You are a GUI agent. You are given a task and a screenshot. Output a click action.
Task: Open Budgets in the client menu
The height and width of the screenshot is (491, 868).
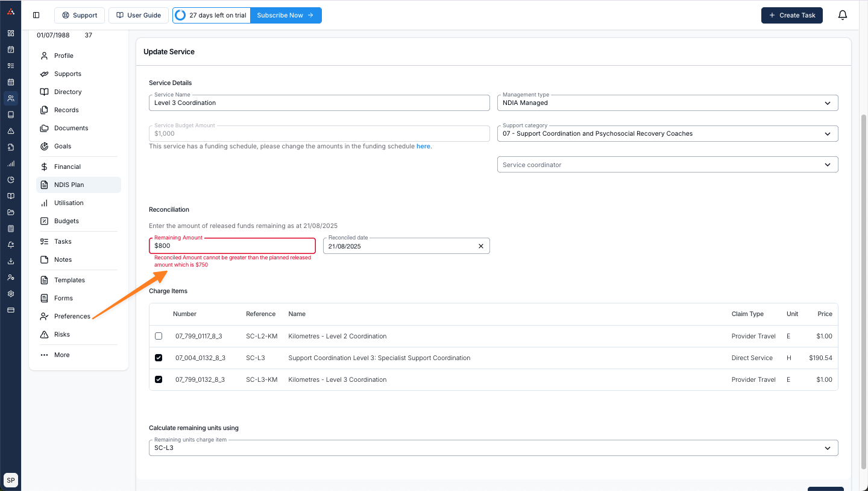[x=78, y=221]
